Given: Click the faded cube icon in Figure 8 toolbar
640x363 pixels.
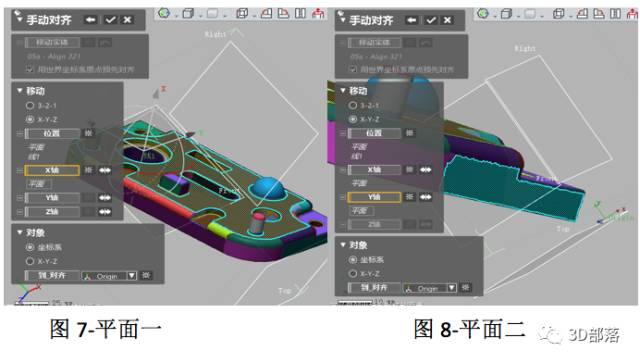Looking at the screenshot, I should click(x=530, y=14).
